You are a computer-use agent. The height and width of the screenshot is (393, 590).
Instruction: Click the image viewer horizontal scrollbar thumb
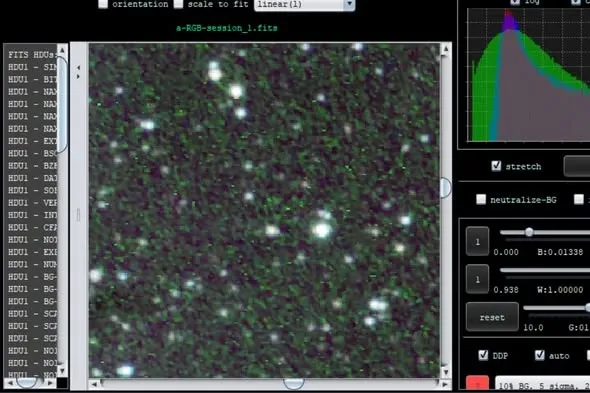(293, 384)
